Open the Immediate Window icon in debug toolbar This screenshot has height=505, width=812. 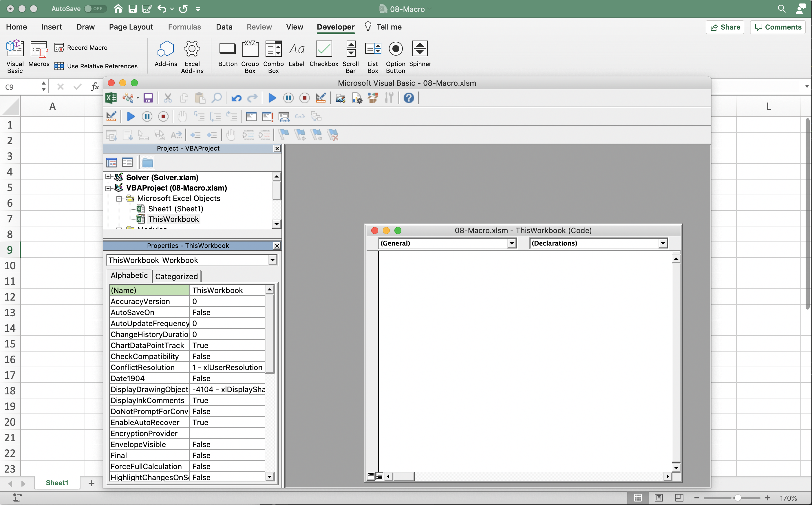click(268, 117)
